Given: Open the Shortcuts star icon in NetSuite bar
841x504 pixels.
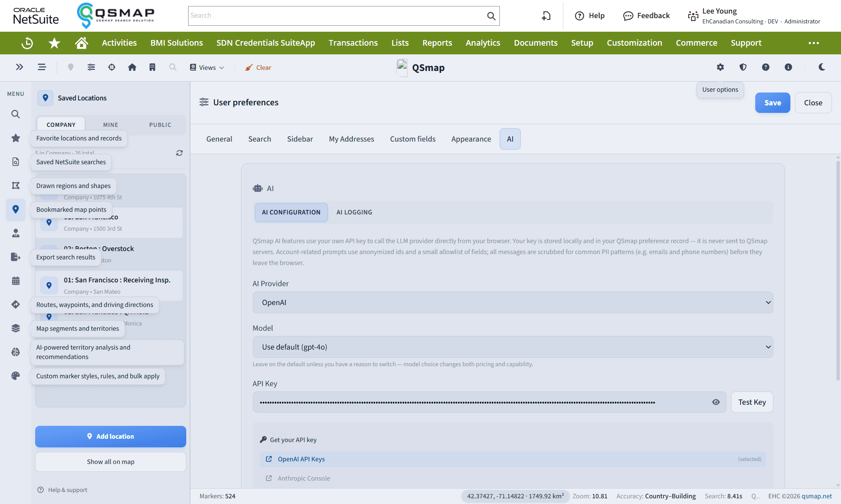Looking at the screenshot, I should click(54, 43).
